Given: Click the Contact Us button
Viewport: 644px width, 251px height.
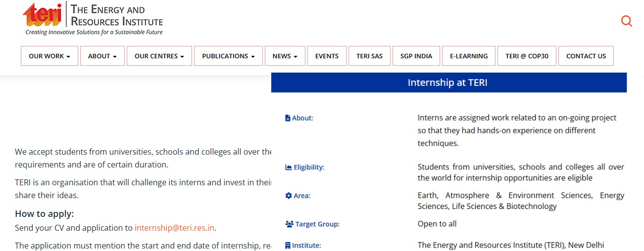Looking at the screenshot, I should coord(586,56).
